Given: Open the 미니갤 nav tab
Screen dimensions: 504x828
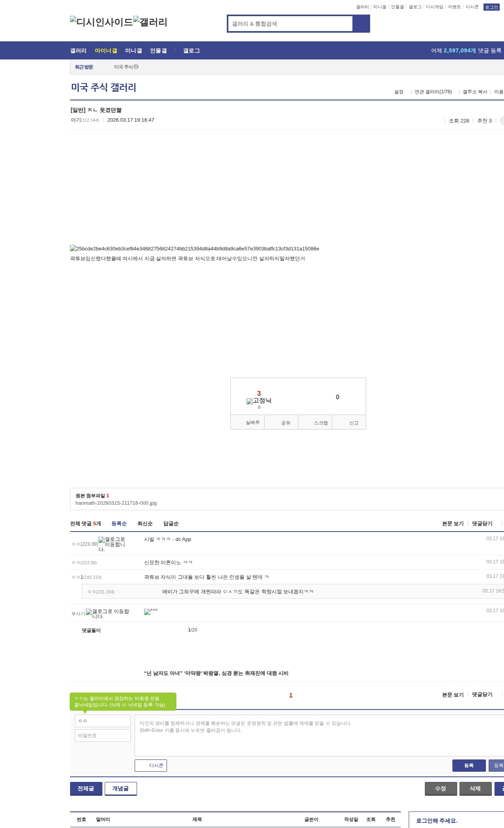Looking at the screenshot, I should pos(133,50).
